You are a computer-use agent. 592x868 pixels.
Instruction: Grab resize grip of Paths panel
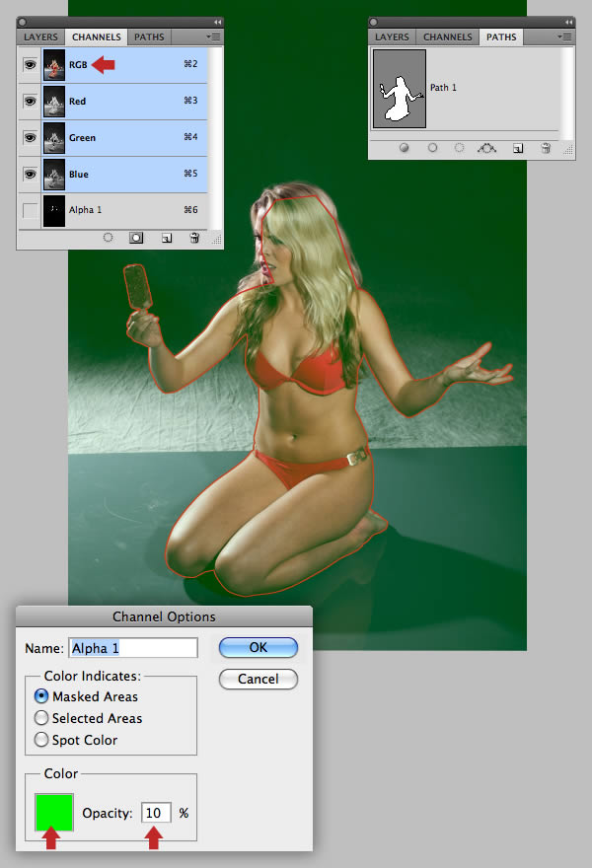coord(567,150)
